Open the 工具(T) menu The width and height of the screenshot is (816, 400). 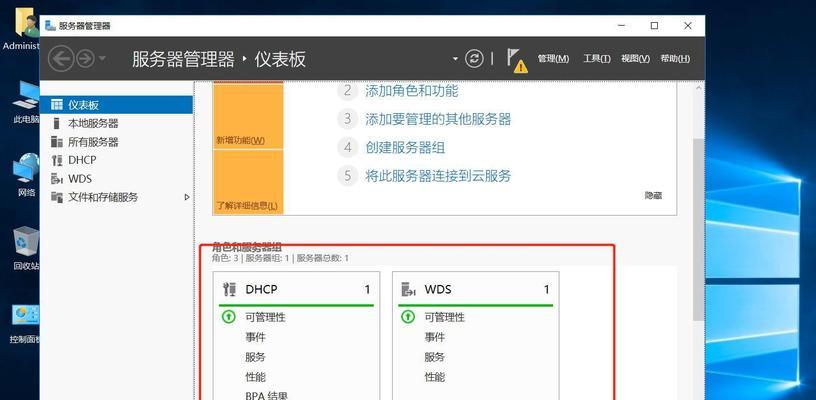(x=596, y=59)
